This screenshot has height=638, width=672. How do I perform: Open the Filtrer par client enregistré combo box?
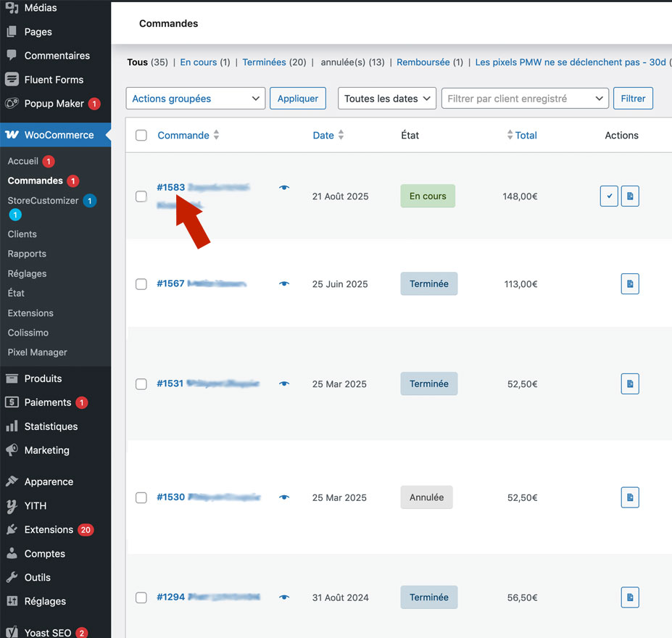[x=525, y=99]
